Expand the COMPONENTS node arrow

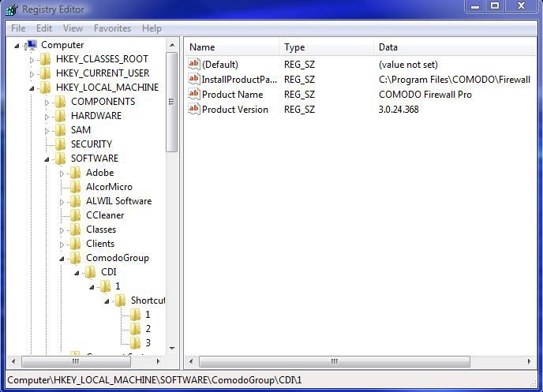tap(47, 103)
